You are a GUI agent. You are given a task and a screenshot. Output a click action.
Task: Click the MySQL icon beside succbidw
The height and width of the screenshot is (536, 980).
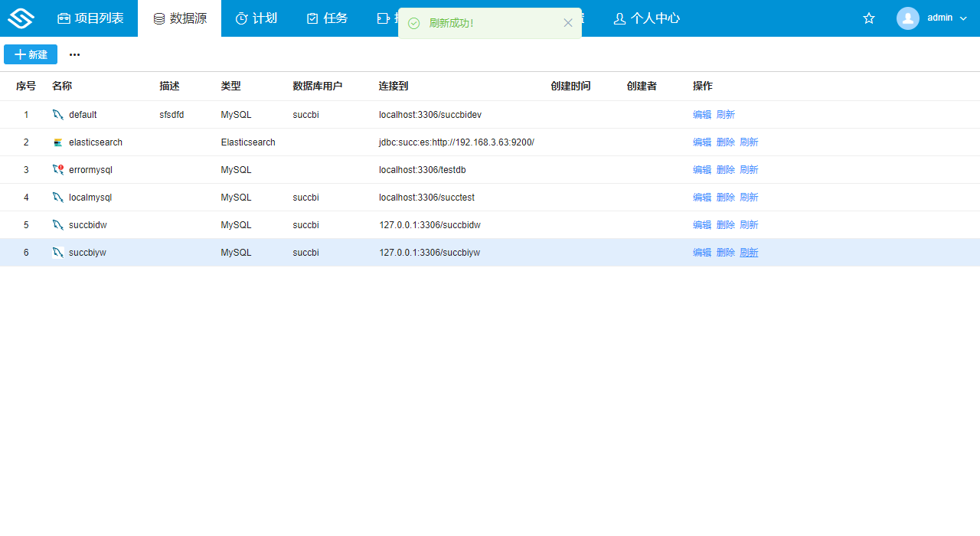58,225
